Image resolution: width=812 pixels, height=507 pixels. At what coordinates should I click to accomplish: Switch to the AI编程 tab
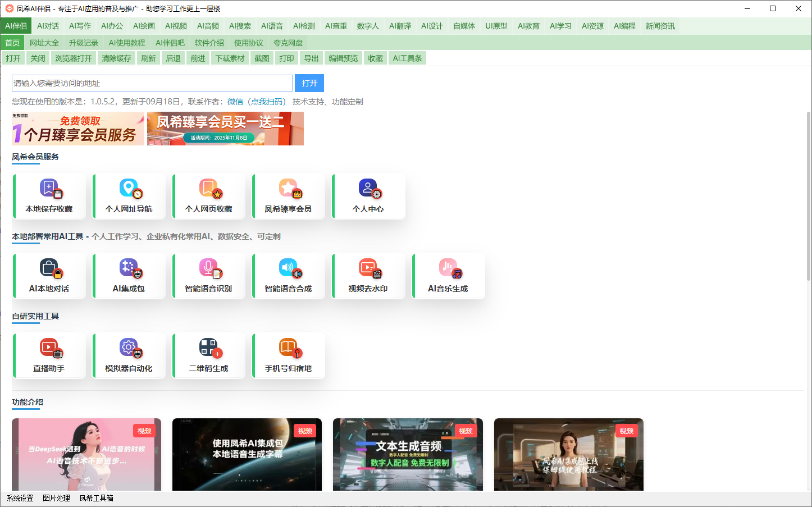[625, 26]
